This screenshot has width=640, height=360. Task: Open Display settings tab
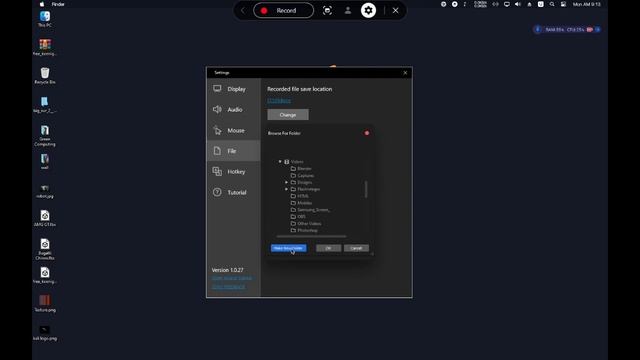pos(233,89)
